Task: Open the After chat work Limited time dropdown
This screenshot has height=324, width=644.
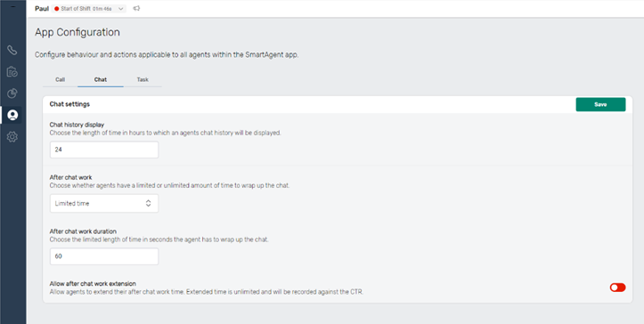Action: pos(104,203)
